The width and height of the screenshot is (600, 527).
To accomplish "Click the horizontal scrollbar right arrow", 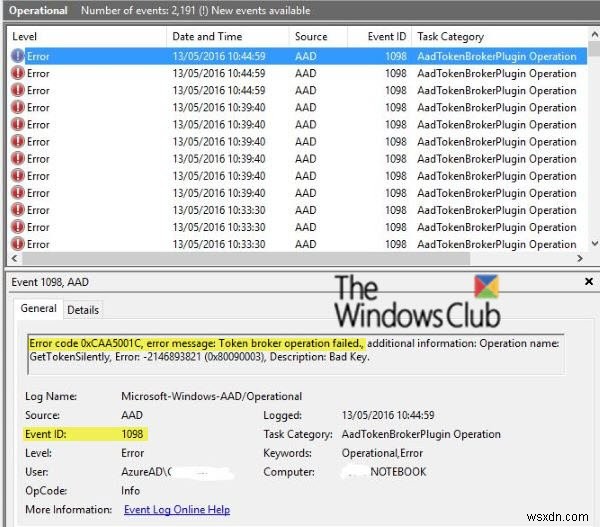I will coord(580,258).
